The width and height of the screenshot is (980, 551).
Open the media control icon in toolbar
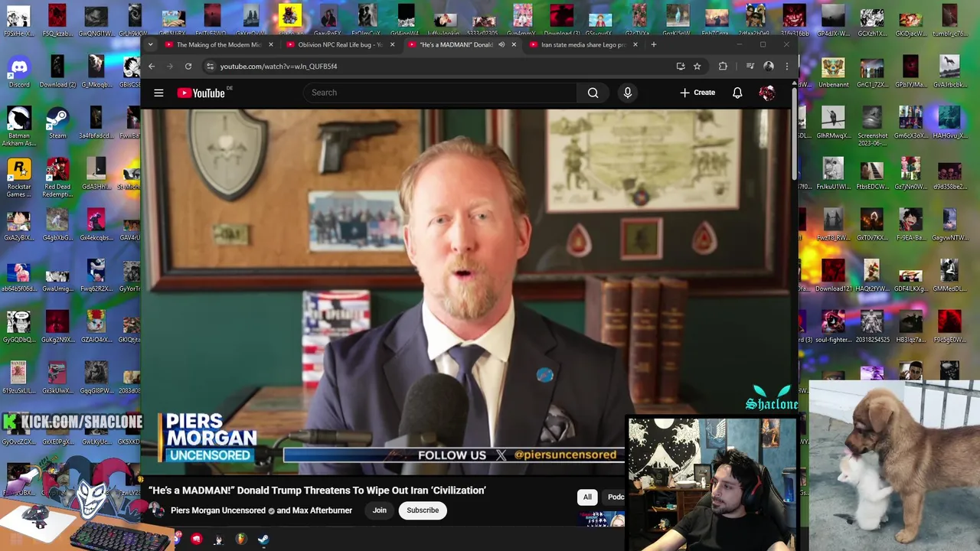coord(750,67)
